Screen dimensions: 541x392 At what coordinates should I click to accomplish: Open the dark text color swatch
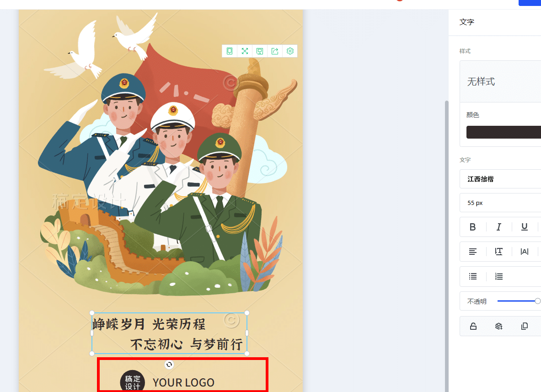[x=504, y=132]
